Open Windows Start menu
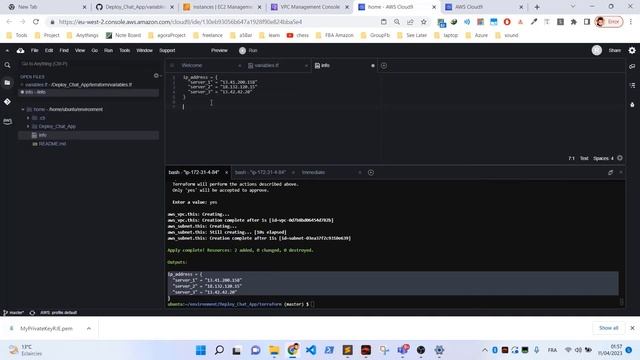 [x=201, y=350]
